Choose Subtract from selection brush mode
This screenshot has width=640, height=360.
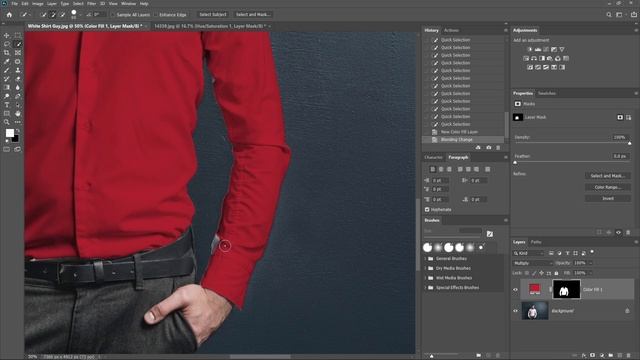point(62,15)
